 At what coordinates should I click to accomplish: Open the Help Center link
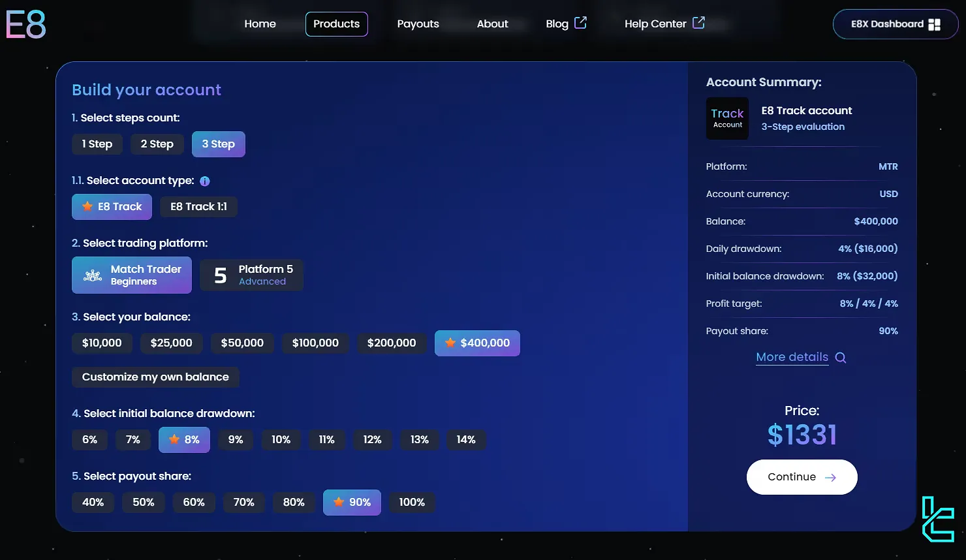664,23
